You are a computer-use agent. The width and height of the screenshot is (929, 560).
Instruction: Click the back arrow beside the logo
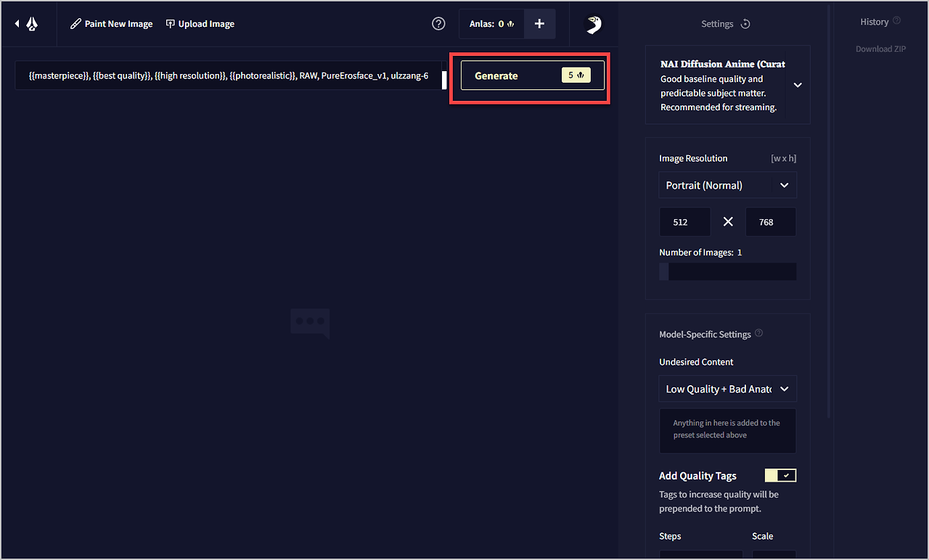click(17, 24)
